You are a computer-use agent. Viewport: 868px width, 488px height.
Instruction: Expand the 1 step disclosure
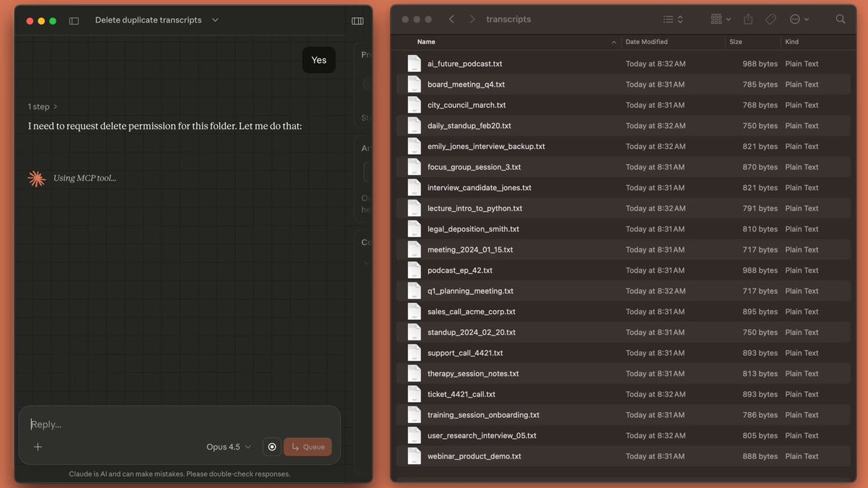(x=43, y=106)
